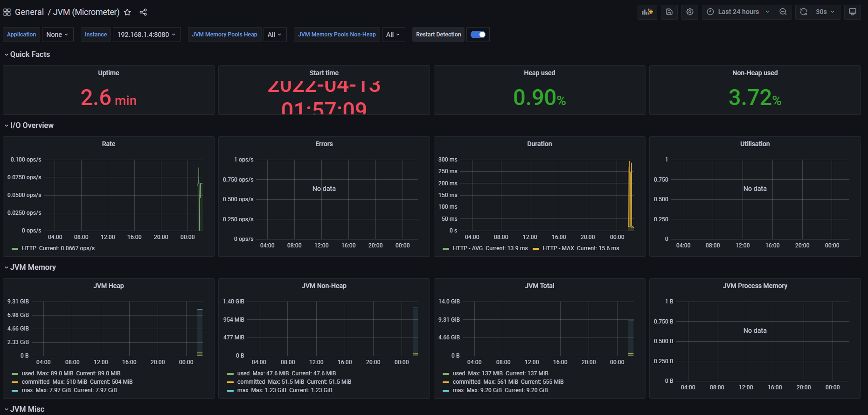The image size is (868, 415).
Task: Open JVM Process Memory panel title menu
Action: 755,286
